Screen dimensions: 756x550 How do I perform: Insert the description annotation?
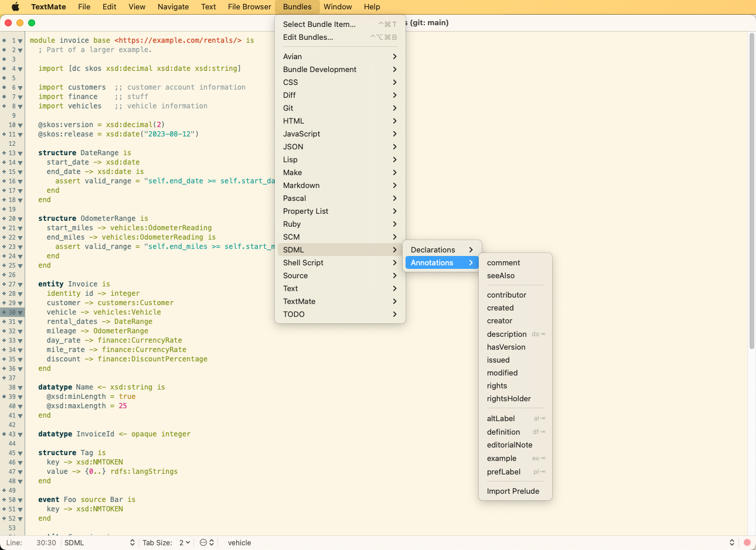[515, 334]
